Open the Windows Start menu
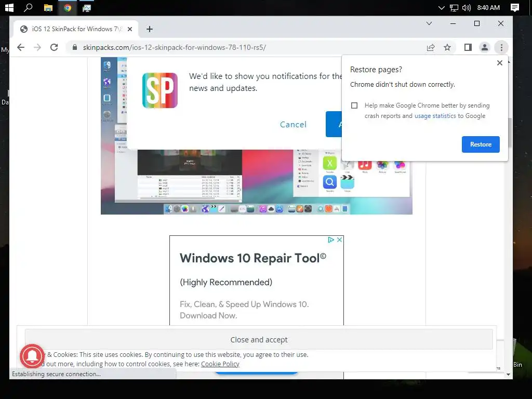 coord(9,7)
